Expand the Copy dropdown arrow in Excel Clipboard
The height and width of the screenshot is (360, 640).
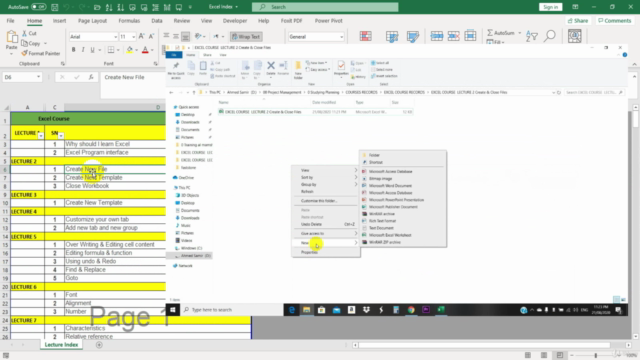click(x=45, y=43)
